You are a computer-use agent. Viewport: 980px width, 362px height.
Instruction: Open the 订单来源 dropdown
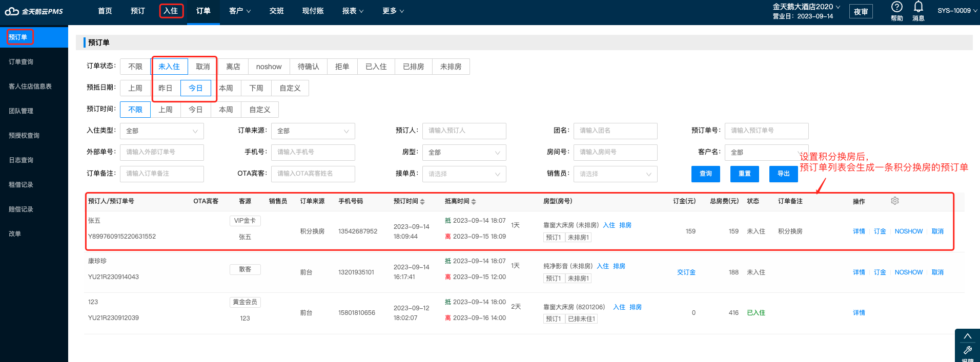point(313,131)
